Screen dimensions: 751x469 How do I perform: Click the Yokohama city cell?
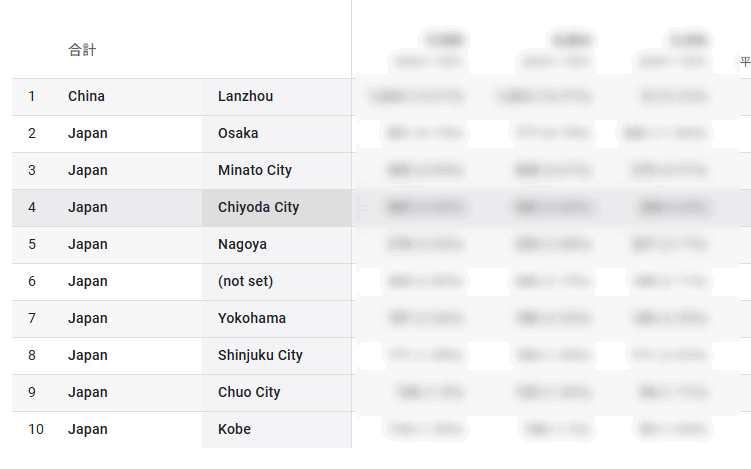tap(252, 319)
